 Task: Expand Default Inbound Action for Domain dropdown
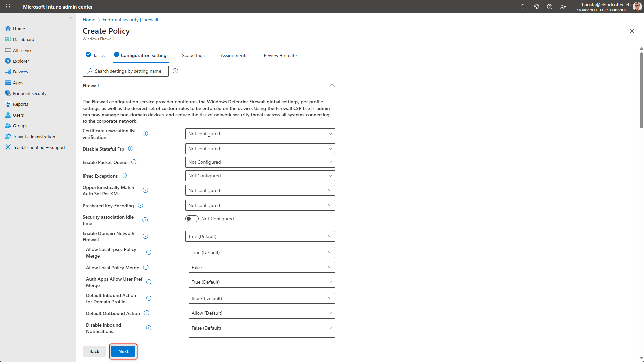(x=261, y=298)
